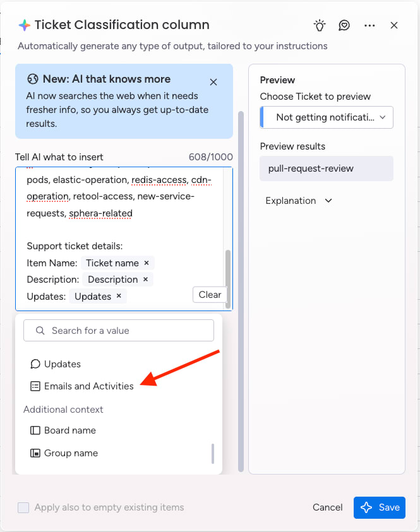Click the Emails and Activities list icon
Viewport: 420px width, 532px height.
[35, 386]
